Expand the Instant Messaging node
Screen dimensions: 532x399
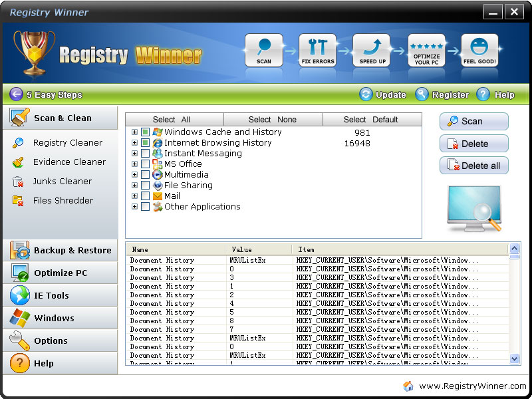click(x=135, y=154)
